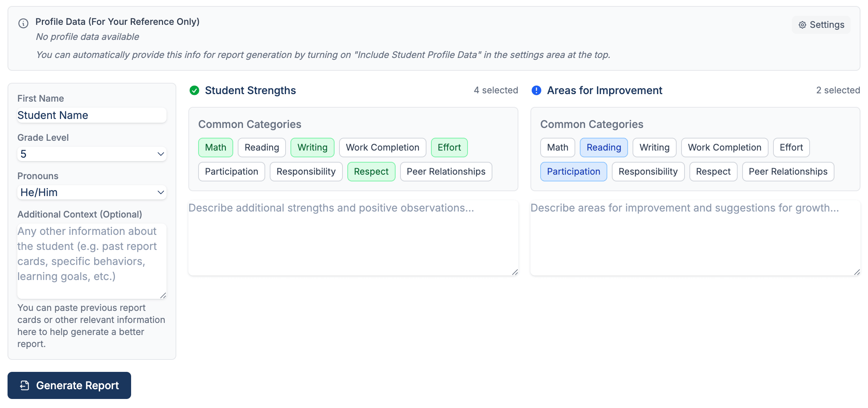
Task: Open the Grade Level dropdown
Action: (92, 154)
